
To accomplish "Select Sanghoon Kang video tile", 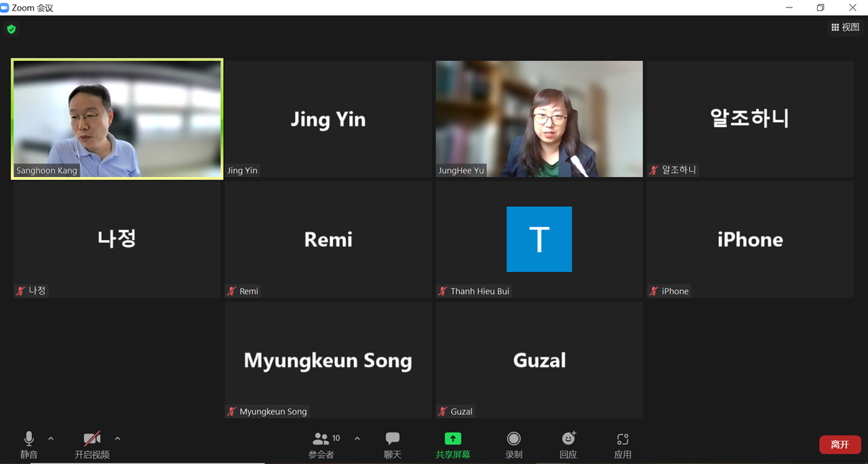I will pos(117,119).
